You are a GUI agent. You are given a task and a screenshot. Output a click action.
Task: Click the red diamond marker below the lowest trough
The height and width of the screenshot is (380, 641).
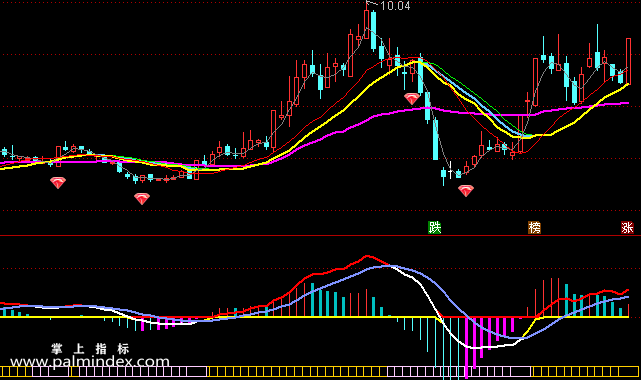click(x=466, y=191)
